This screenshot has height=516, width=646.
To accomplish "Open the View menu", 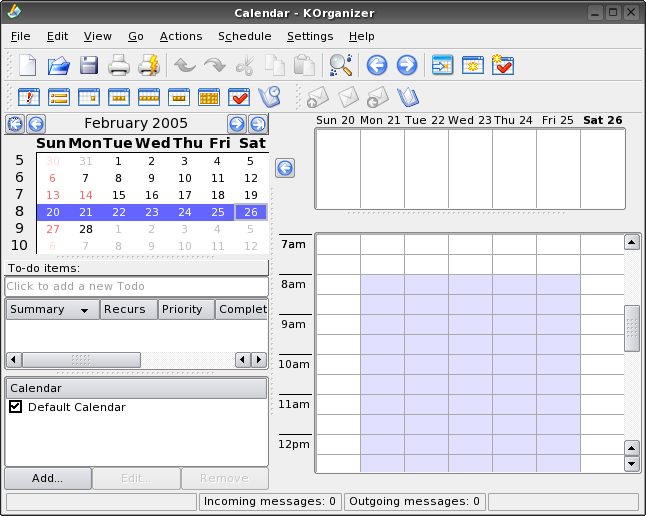I will (x=98, y=36).
